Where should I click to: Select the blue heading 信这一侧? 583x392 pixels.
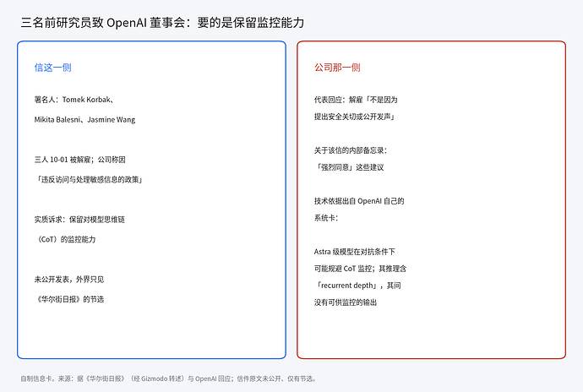(52, 68)
